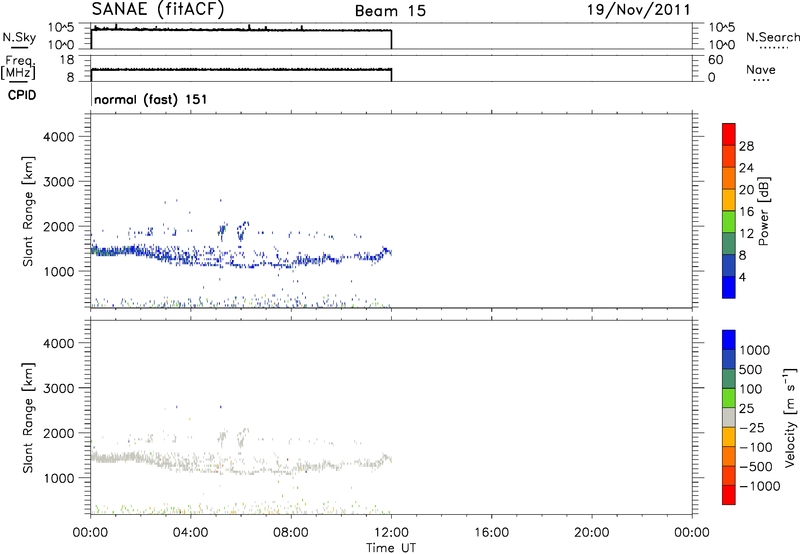Click the Nave legend label
The image size is (800, 554).
[761, 69]
